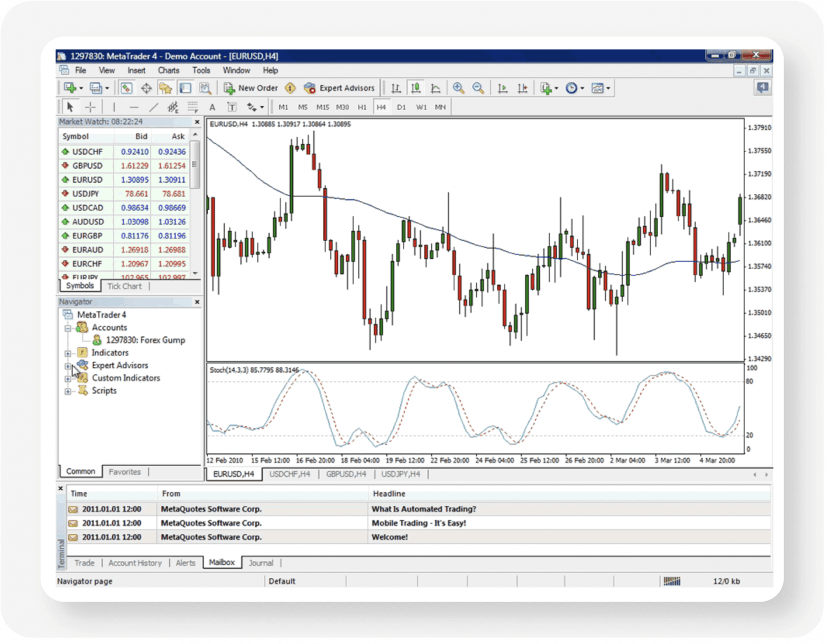Click the Expert Advisors toolbar button
826x644 pixels.
coord(339,88)
